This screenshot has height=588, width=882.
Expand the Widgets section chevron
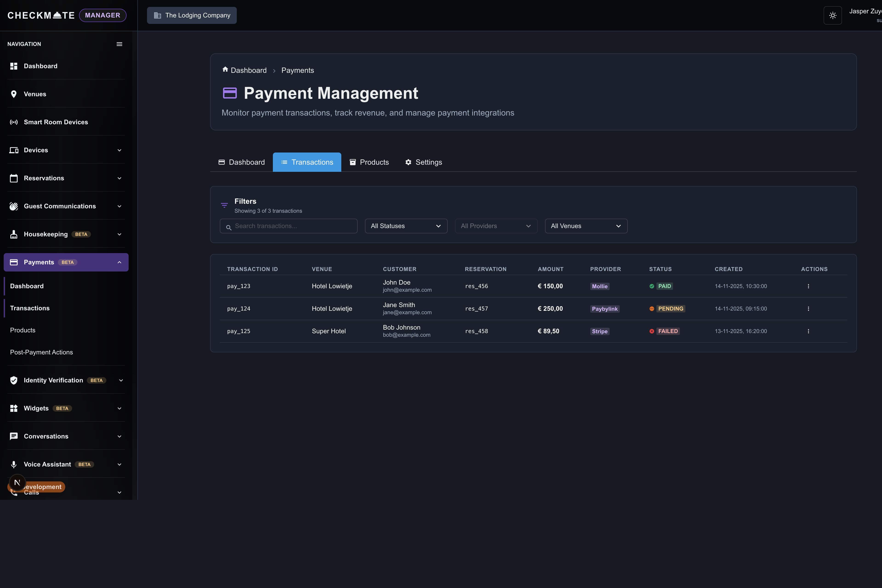coord(119,408)
